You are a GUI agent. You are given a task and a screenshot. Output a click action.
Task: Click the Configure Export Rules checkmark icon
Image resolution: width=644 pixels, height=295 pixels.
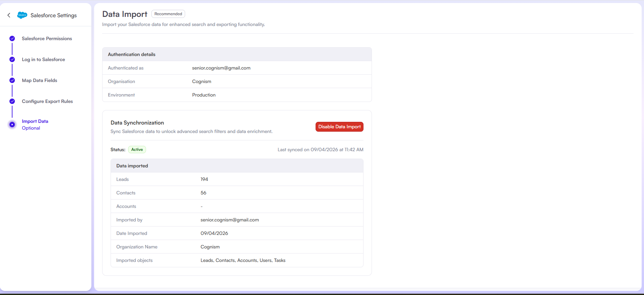12,101
